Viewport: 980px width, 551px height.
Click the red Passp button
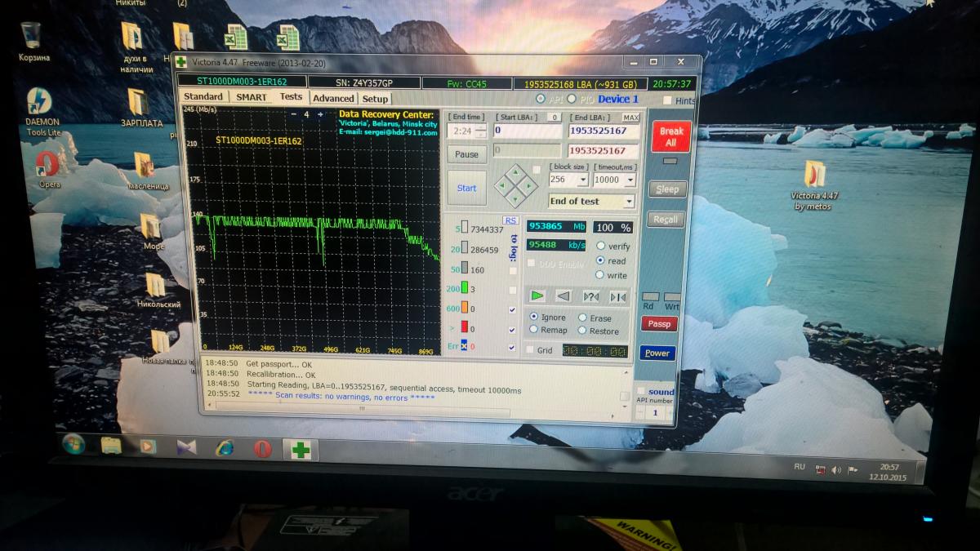click(x=659, y=324)
